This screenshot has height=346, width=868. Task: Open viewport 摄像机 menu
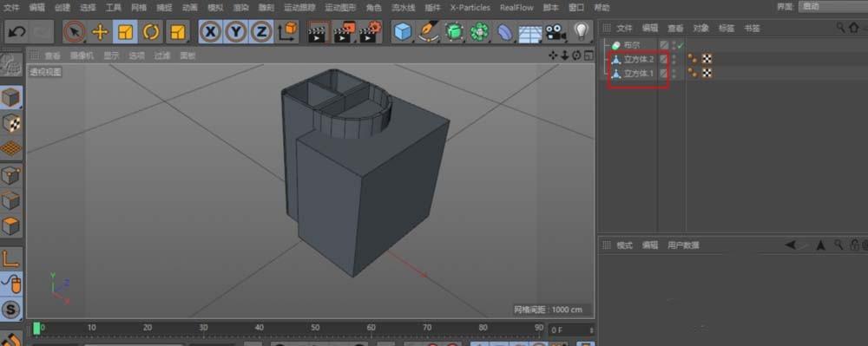82,55
